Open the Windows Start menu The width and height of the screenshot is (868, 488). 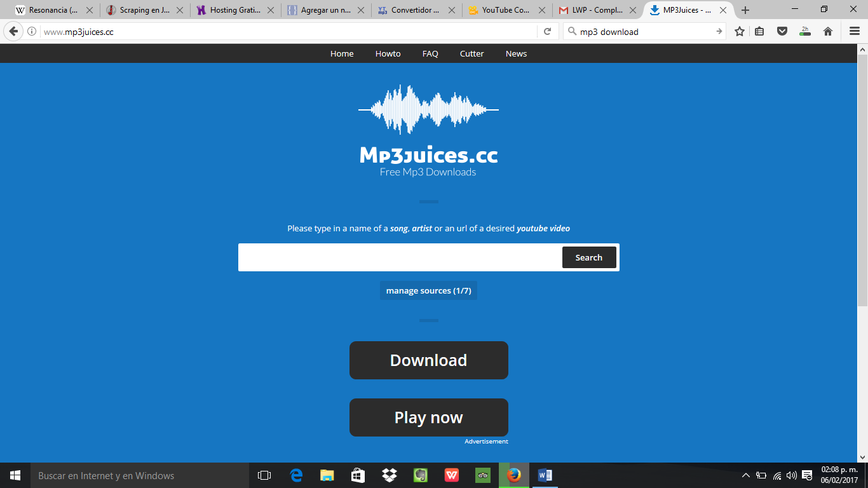(15, 475)
